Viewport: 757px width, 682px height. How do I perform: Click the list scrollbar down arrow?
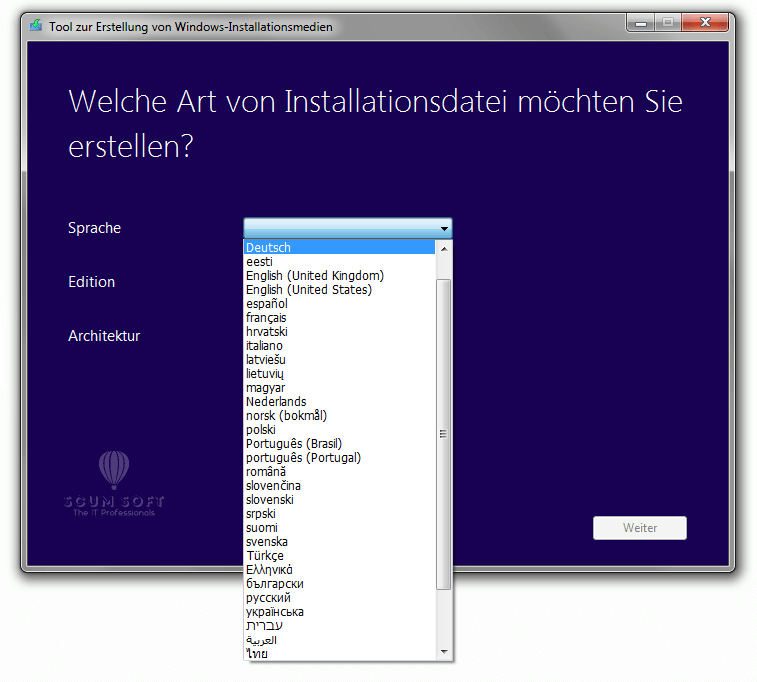tap(444, 652)
